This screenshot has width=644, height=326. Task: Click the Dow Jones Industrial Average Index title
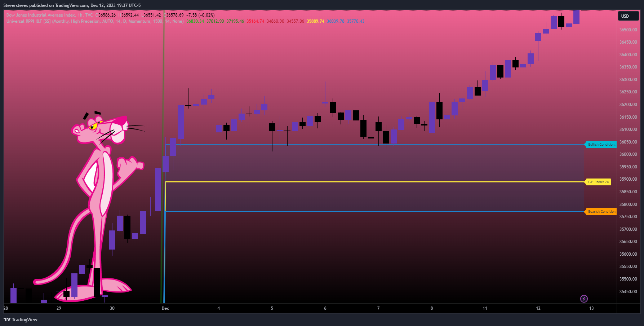click(x=49, y=15)
